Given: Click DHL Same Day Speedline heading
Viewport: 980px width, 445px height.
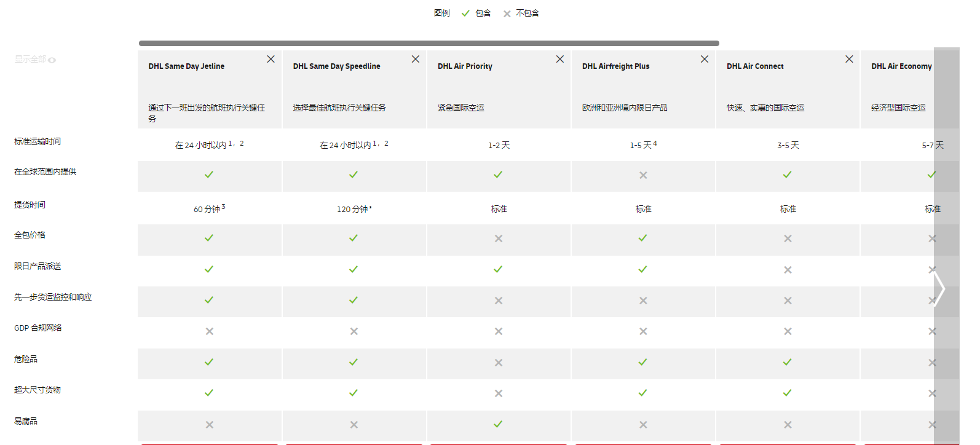Looking at the screenshot, I should pos(336,66).
